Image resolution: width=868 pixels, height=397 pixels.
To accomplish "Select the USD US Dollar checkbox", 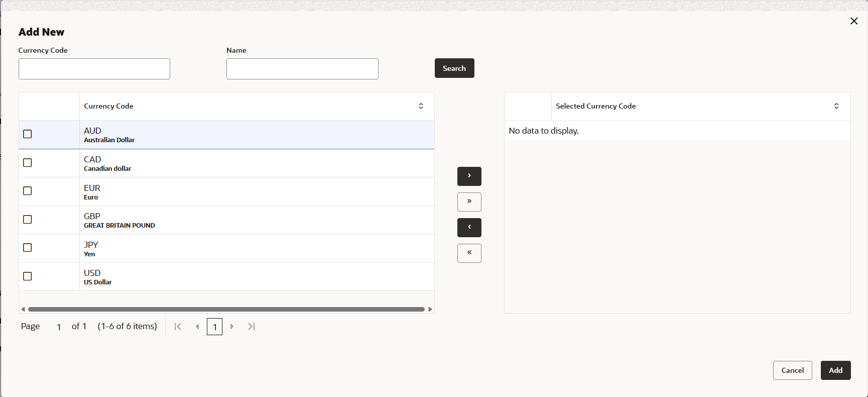I will (x=28, y=276).
